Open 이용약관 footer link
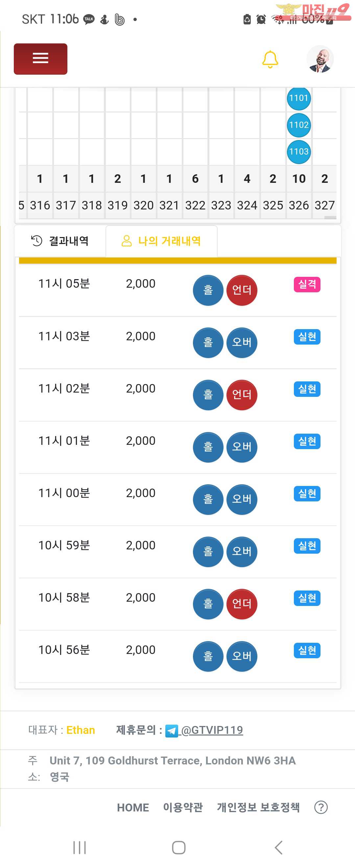 pyautogui.click(x=183, y=808)
